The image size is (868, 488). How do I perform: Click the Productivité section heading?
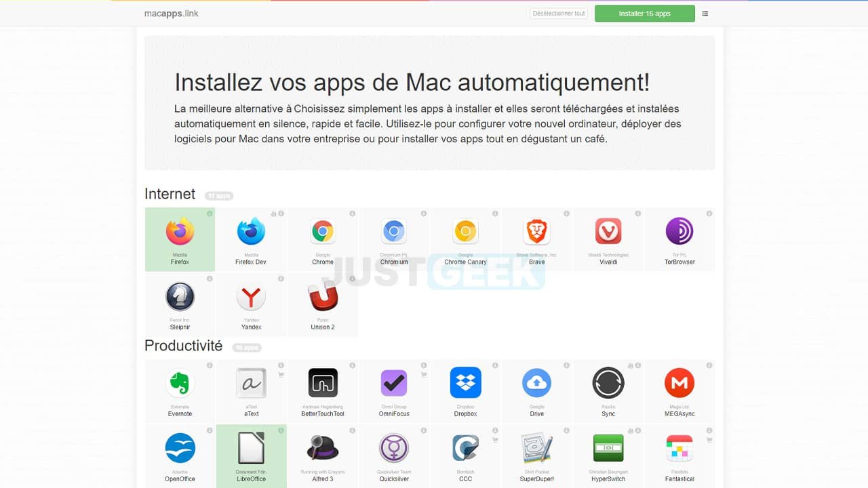pyautogui.click(x=183, y=346)
